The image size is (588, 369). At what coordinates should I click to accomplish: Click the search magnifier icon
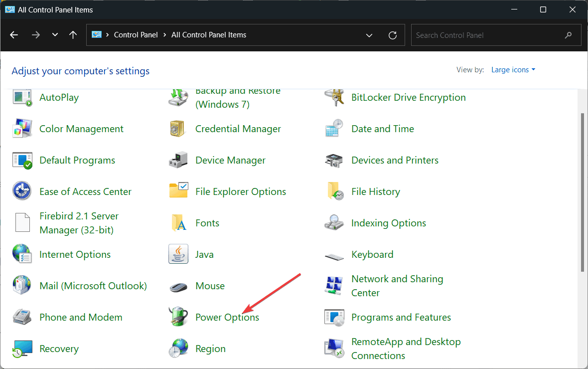coord(569,35)
